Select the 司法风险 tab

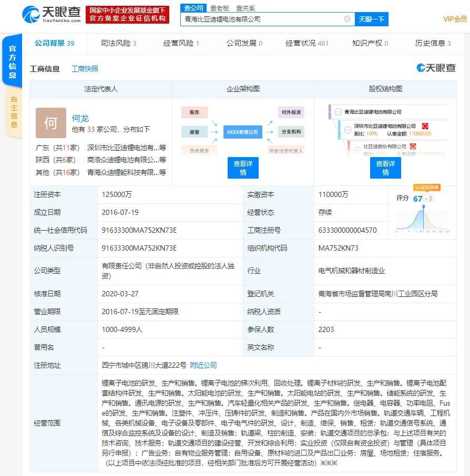(x=118, y=44)
